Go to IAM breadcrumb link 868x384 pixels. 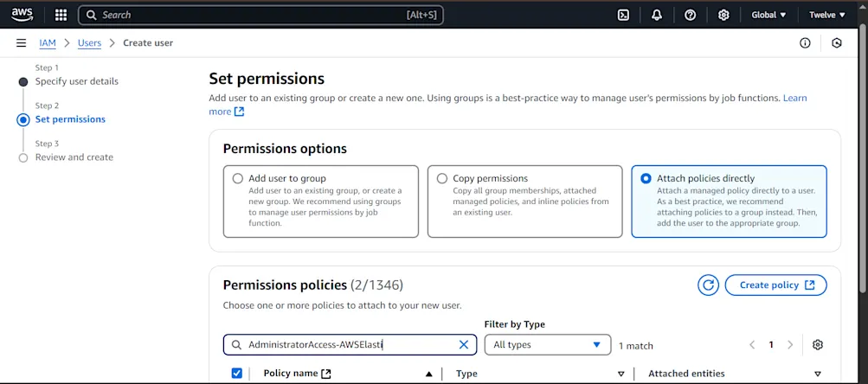pos(48,42)
